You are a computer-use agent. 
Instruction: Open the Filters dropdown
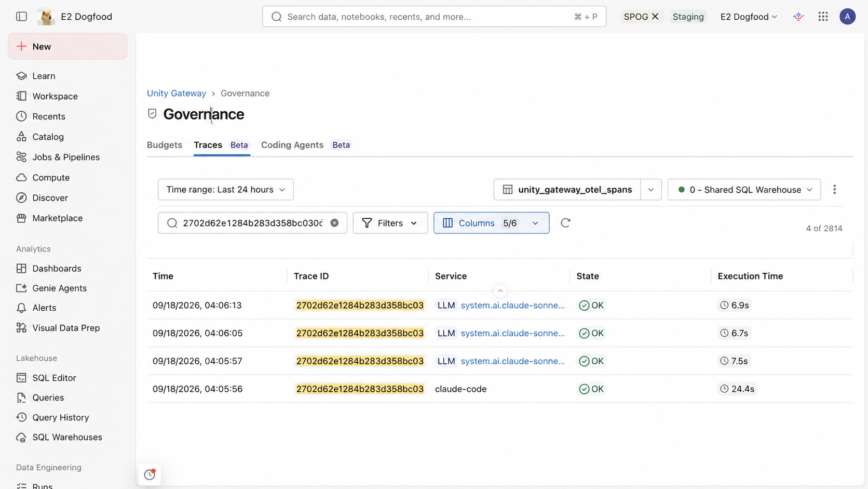tap(390, 223)
